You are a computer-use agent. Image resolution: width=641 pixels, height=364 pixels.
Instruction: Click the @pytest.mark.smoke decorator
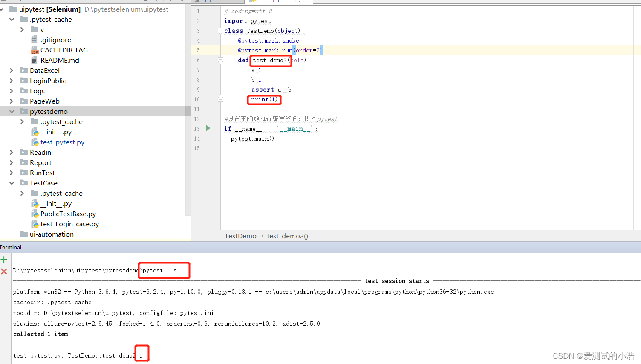point(269,40)
